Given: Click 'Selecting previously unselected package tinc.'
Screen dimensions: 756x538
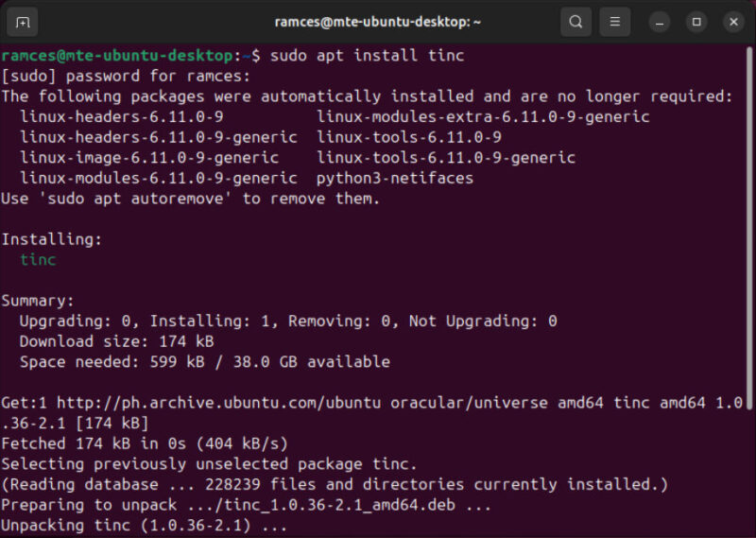Looking at the screenshot, I should [209, 463].
